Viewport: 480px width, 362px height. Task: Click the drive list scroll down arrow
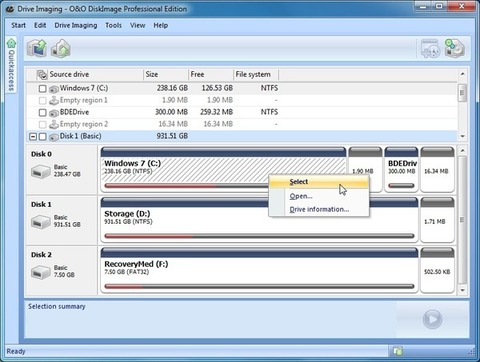pos(462,136)
